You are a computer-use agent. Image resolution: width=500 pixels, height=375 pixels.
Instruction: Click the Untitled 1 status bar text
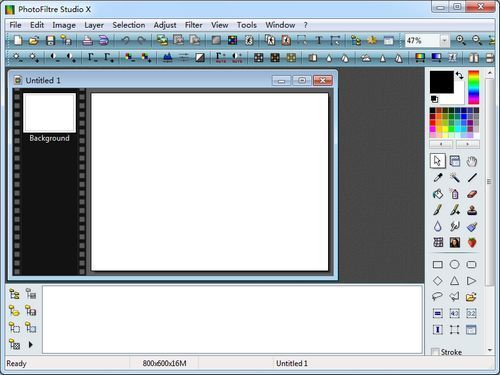click(x=292, y=363)
